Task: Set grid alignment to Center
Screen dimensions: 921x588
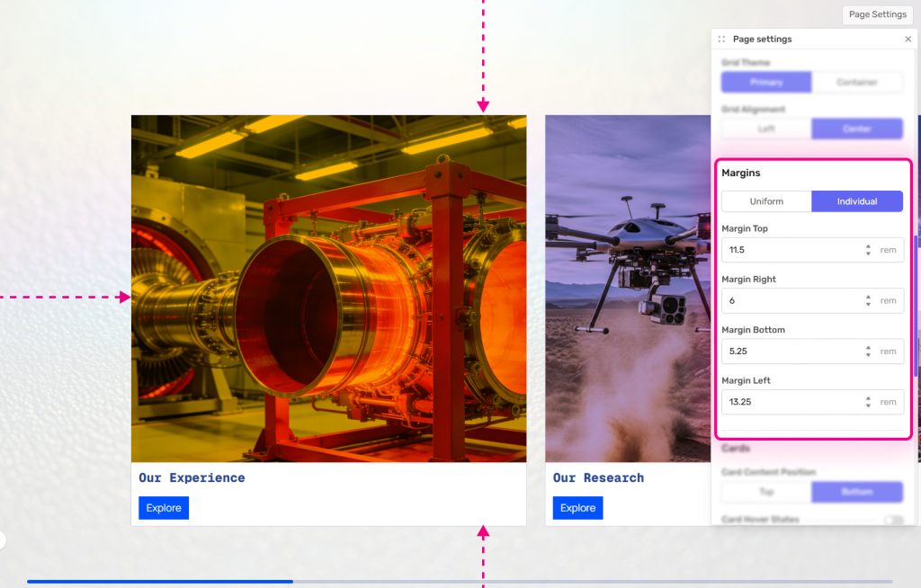Action: pos(856,129)
